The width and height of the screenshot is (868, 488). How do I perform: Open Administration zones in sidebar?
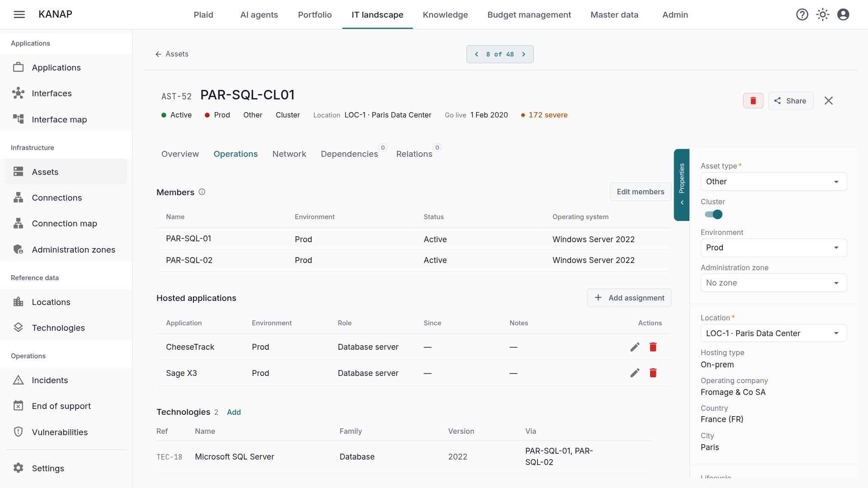click(66, 249)
